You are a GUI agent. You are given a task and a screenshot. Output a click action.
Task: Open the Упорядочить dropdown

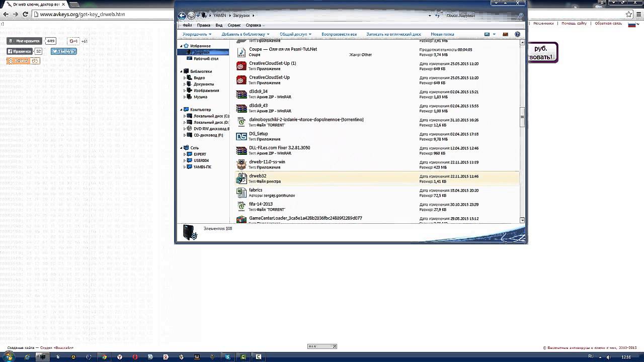197,34
